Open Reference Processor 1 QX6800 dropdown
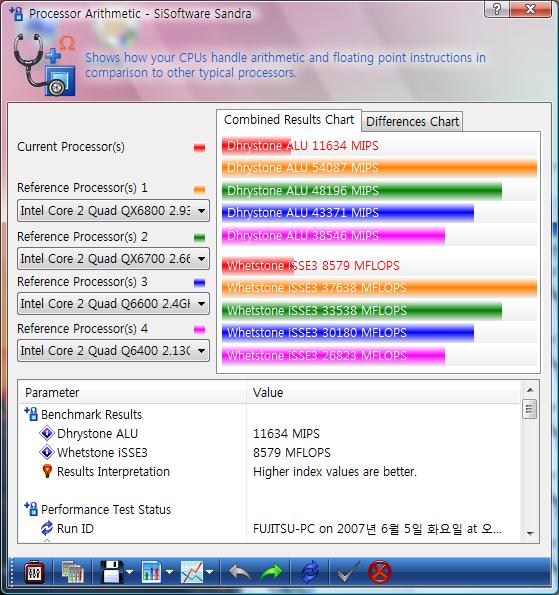This screenshot has width=559, height=595. (x=113, y=210)
